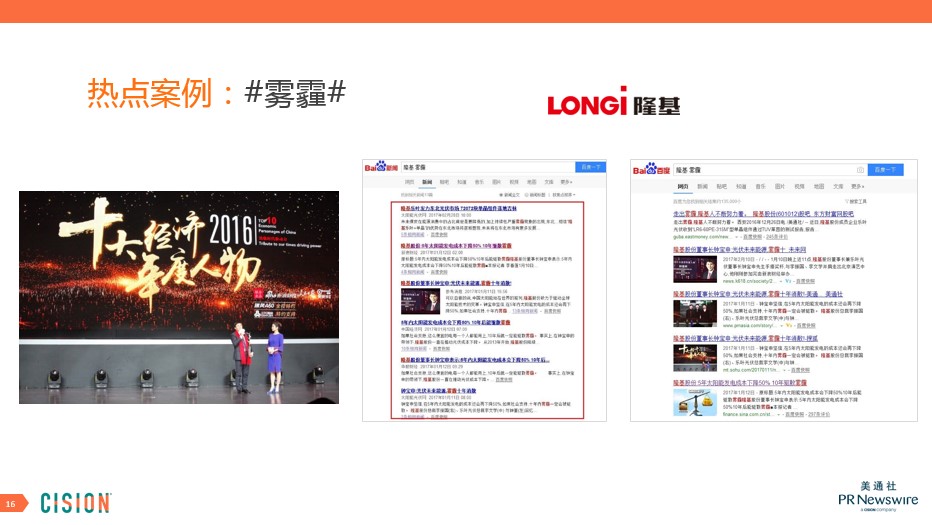This screenshot has height=525, width=932.
Task: Open third news headline with speaker thumbnail
Action: tap(456, 283)
